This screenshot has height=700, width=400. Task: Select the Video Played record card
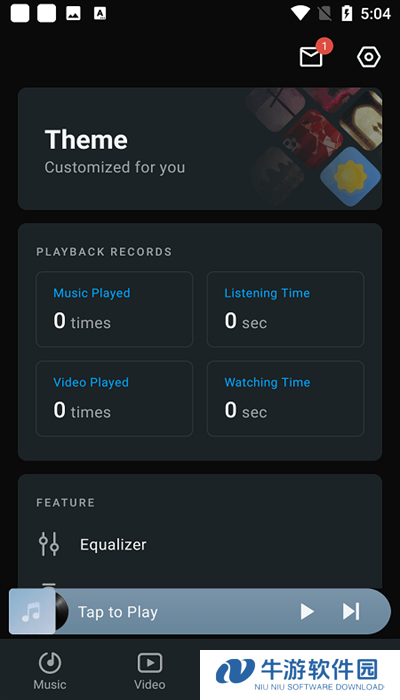114,398
